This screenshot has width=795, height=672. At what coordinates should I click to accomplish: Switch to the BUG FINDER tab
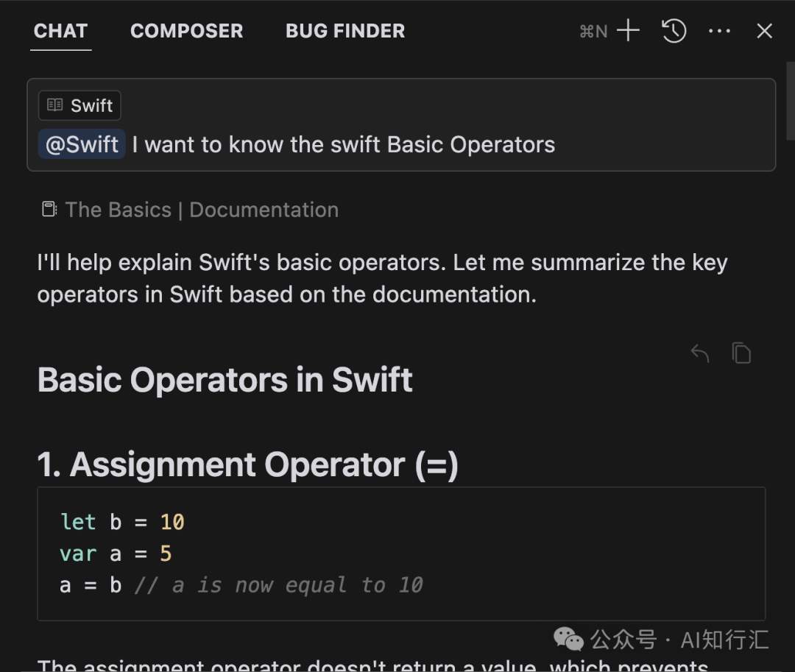(x=345, y=31)
